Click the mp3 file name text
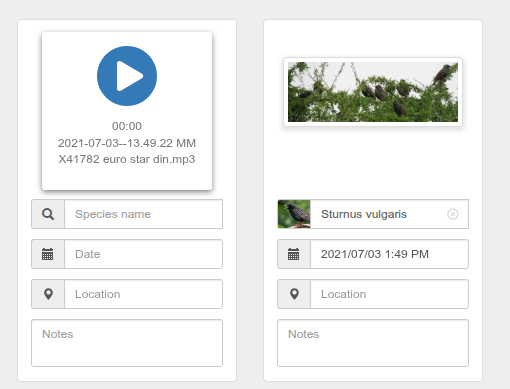 tap(127, 151)
